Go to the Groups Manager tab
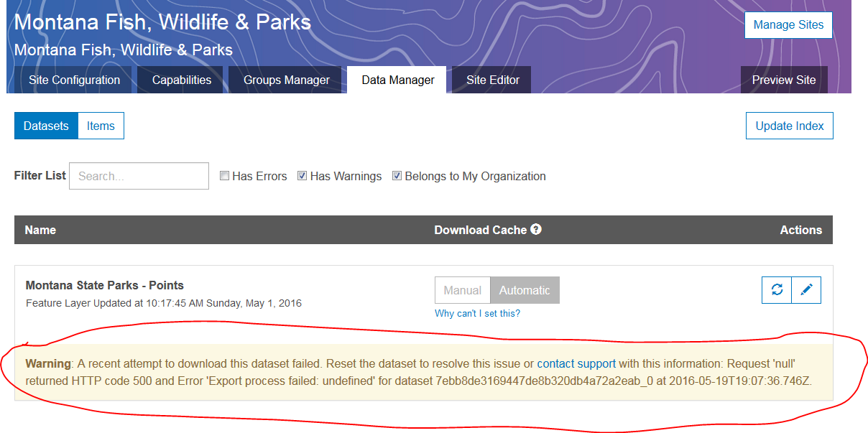Screen dimensions: 868x433 point(286,80)
